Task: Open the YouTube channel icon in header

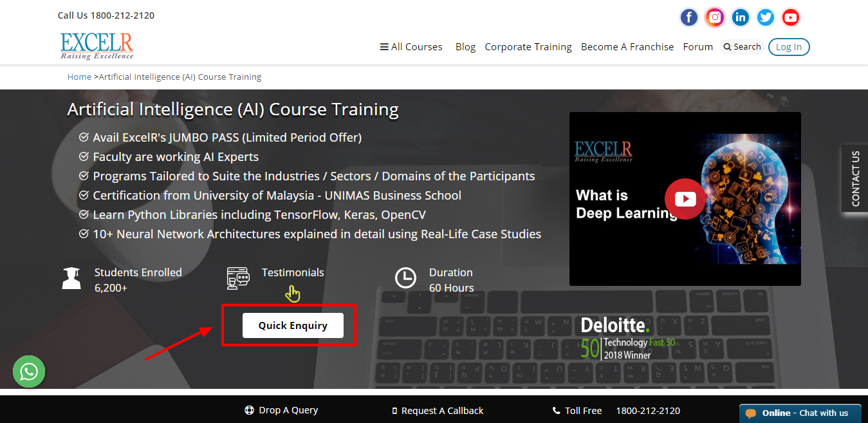Action: pos(791,17)
